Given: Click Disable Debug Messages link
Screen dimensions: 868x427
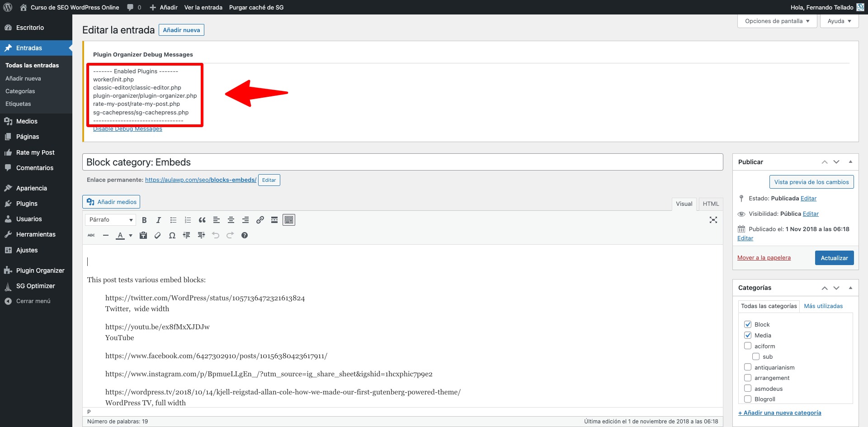Looking at the screenshot, I should click(x=127, y=129).
